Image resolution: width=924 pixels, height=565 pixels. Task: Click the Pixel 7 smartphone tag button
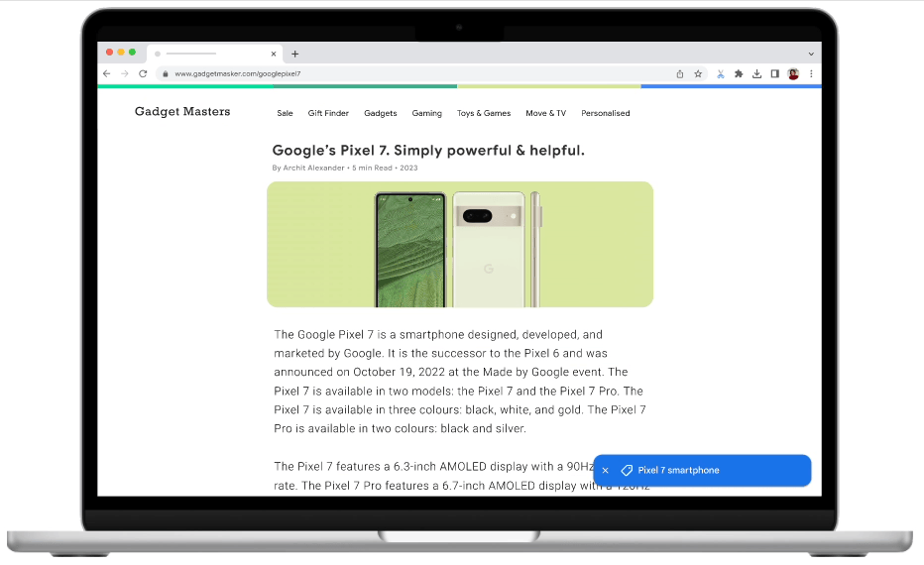[678, 470]
